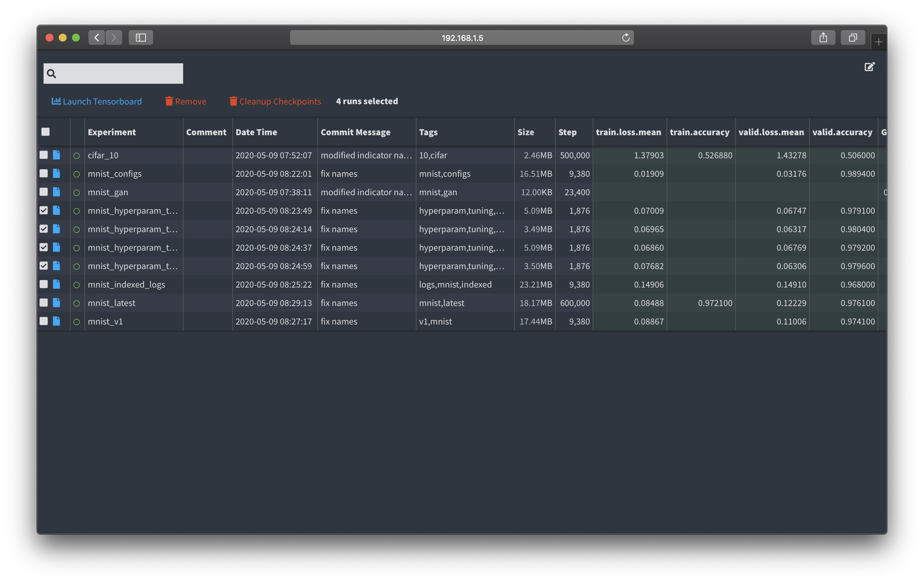Click inside the search input field
The image size is (924, 583).
click(x=115, y=73)
